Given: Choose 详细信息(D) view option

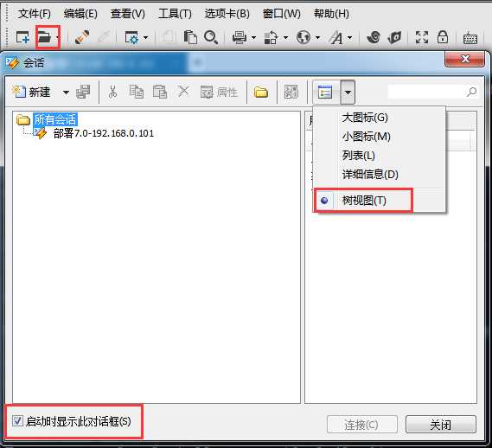Looking at the screenshot, I should pos(370,174).
